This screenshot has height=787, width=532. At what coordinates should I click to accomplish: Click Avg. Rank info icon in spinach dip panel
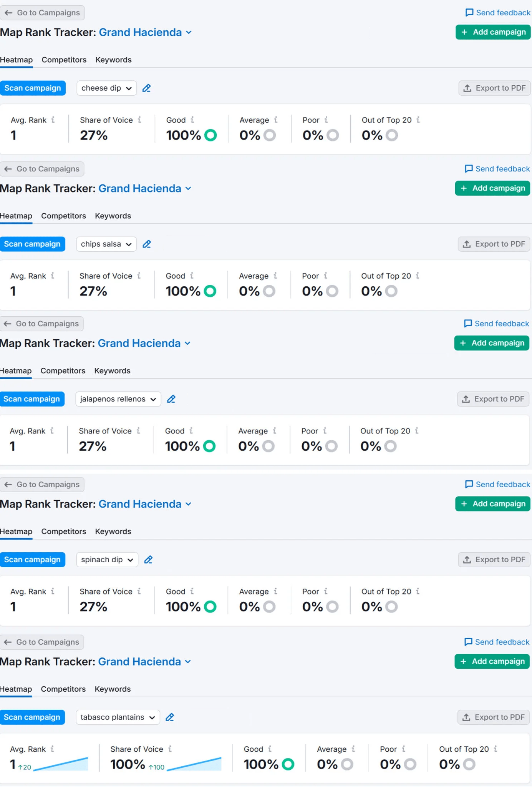(x=53, y=591)
